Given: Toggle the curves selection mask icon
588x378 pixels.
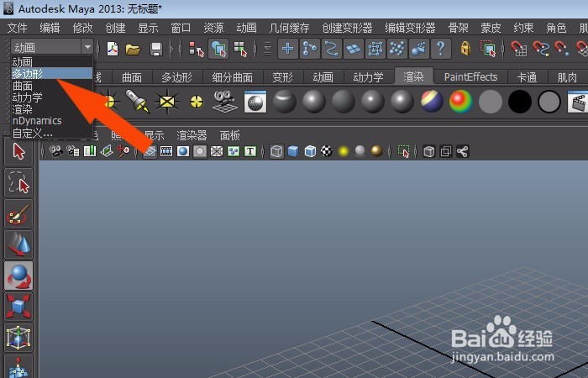Looking at the screenshot, I should pyautogui.click(x=332, y=49).
